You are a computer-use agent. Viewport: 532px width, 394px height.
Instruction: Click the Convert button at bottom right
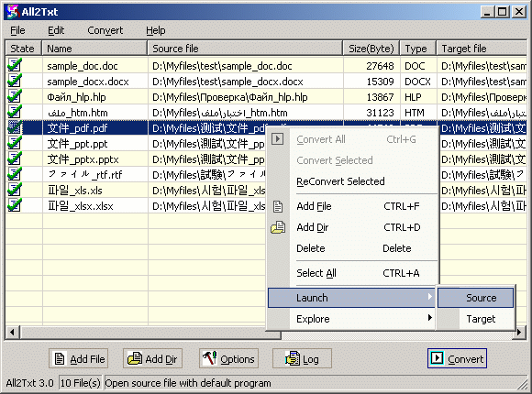click(457, 358)
